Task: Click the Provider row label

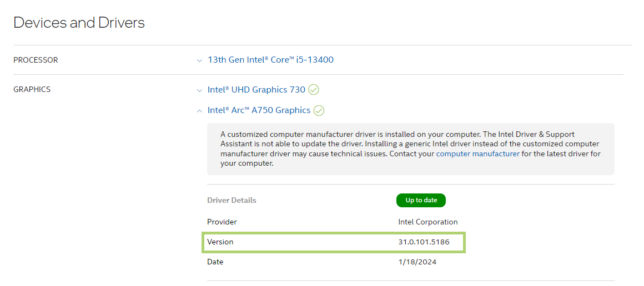Action: (222, 222)
